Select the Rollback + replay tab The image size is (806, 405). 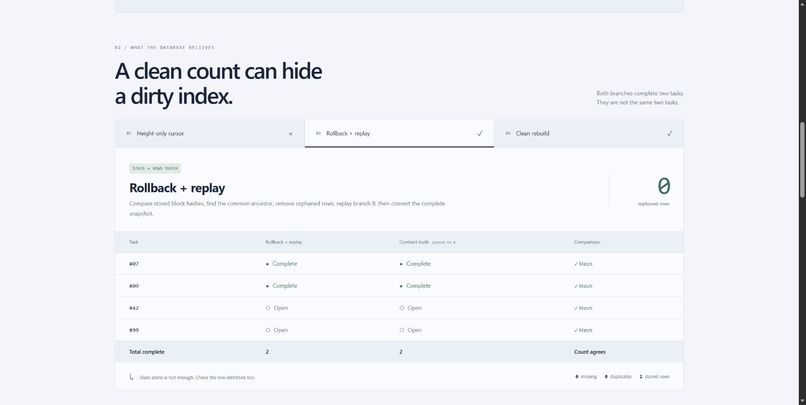399,134
